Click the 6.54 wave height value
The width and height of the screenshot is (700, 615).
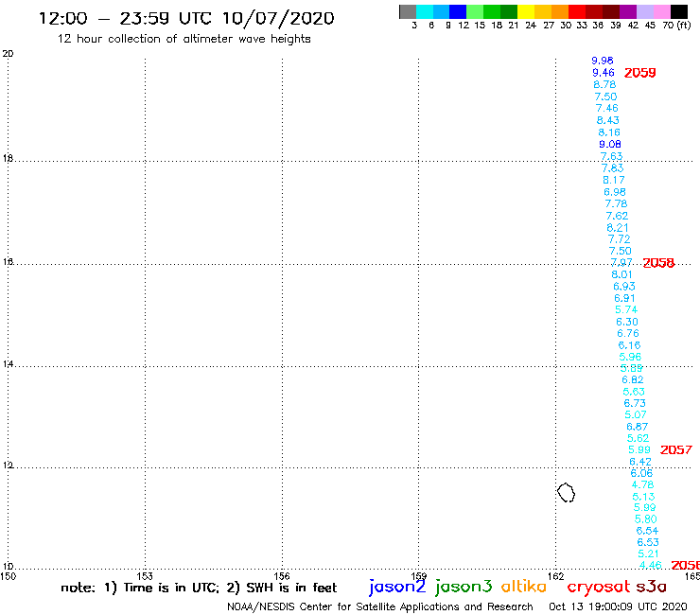coord(647,531)
